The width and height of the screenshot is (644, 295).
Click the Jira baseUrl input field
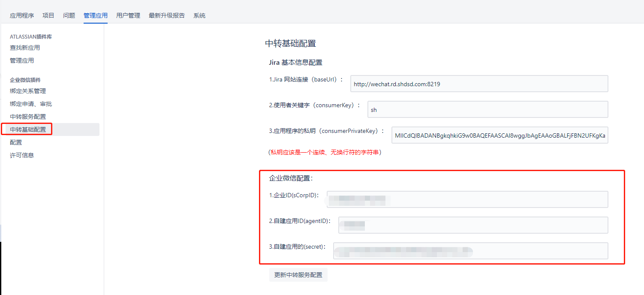(x=479, y=84)
